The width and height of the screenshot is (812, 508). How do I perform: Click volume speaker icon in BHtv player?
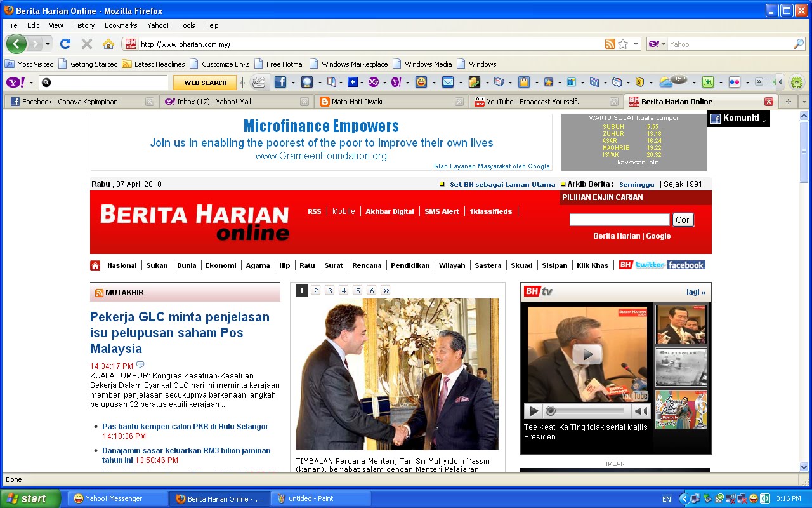[x=641, y=411]
